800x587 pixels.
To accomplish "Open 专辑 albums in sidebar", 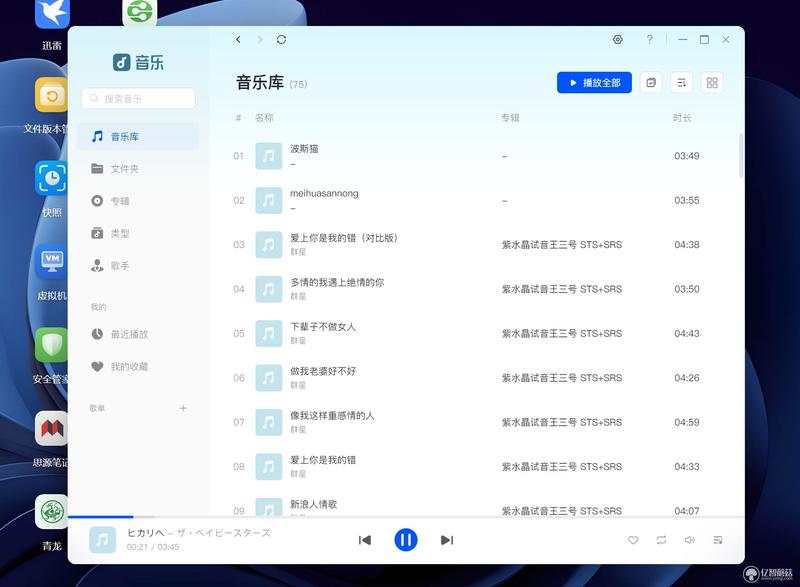I will click(138, 201).
